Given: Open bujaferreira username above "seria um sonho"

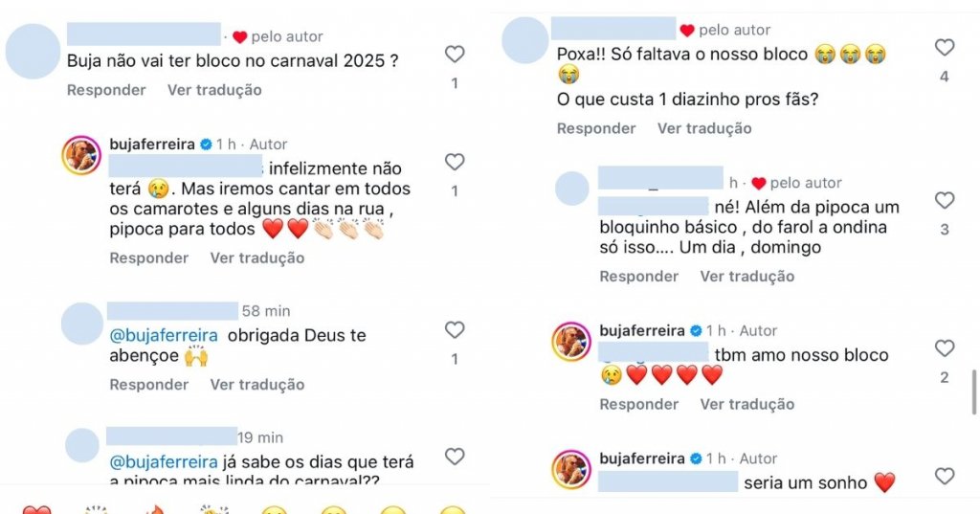Looking at the screenshot, I should (x=642, y=458).
